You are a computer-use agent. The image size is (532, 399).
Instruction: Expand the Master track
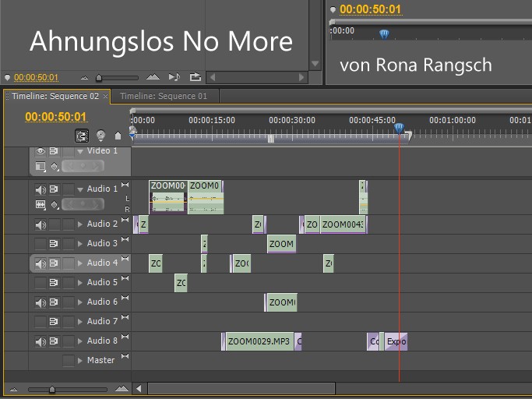pos(80,361)
